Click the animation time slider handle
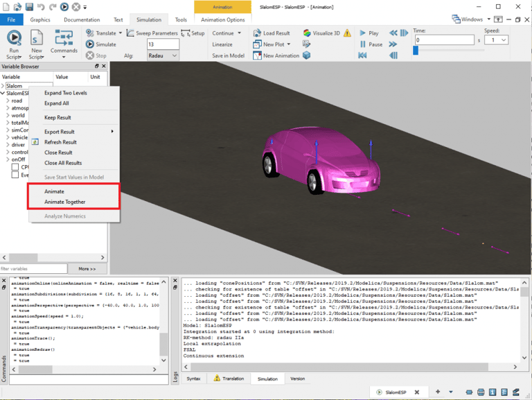The height and width of the screenshot is (400, 532). pos(416,51)
